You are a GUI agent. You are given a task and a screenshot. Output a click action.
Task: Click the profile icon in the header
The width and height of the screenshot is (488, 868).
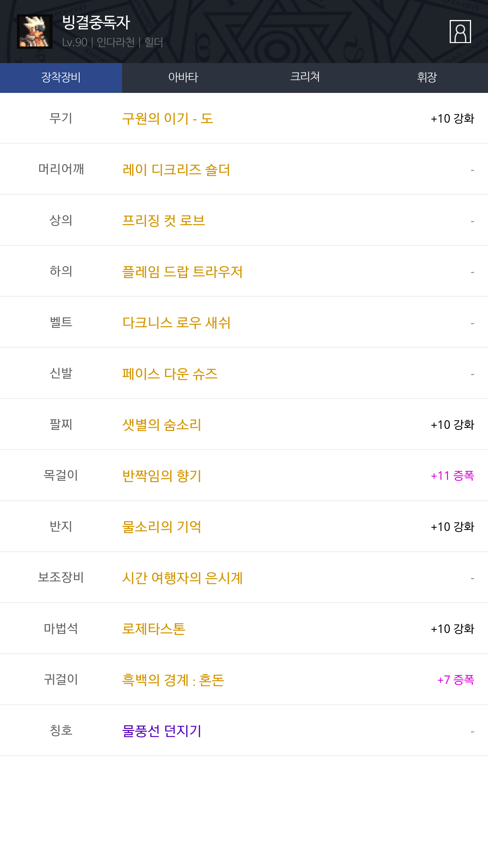point(460,32)
